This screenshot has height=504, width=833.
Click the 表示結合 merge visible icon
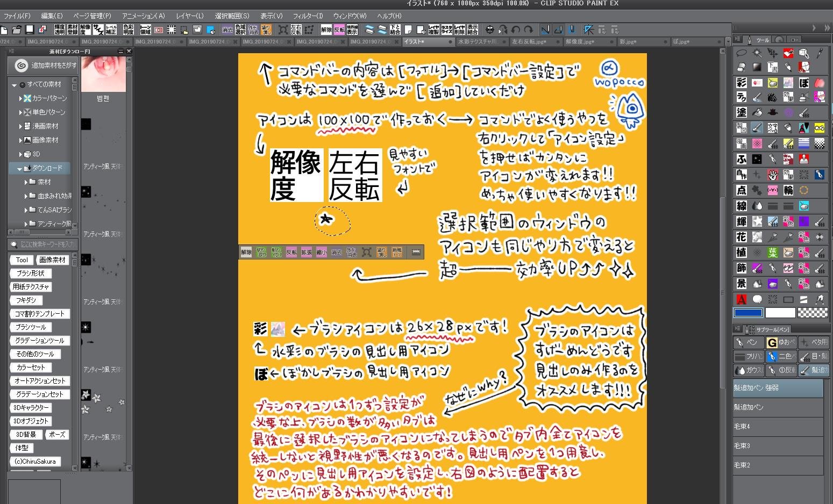[473, 30]
